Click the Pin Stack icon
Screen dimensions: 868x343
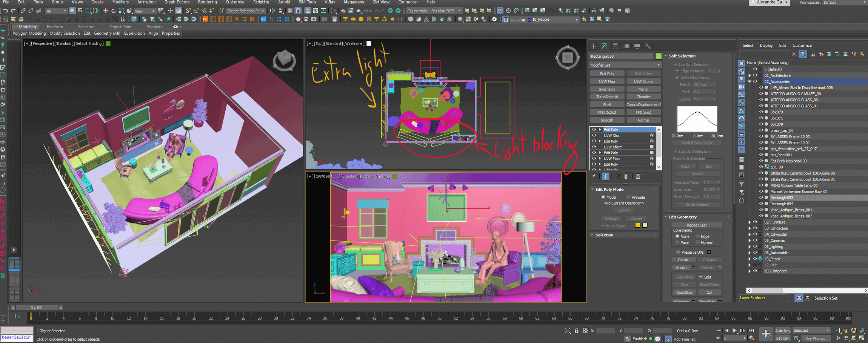click(594, 176)
